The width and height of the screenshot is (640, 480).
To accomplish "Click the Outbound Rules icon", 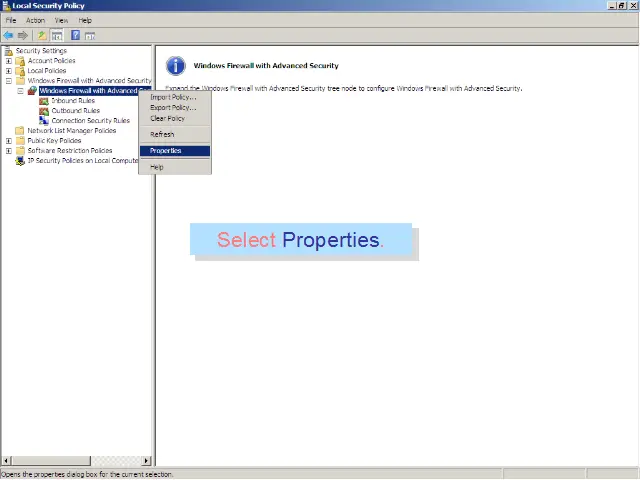I will (44, 111).
